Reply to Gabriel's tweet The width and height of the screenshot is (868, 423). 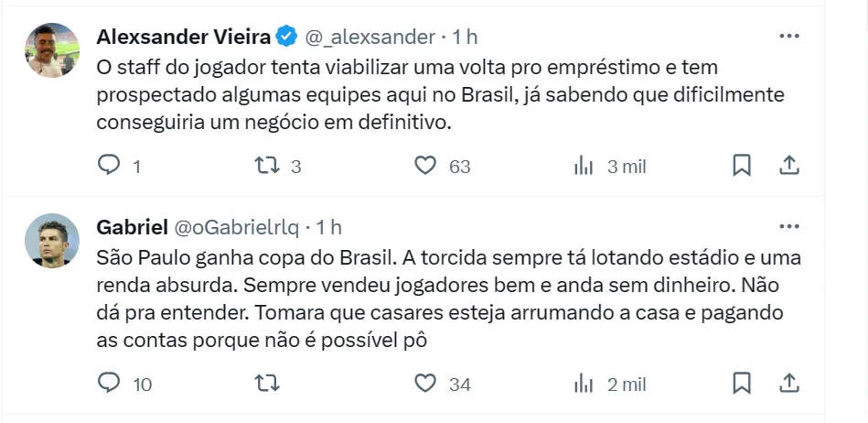110,383
